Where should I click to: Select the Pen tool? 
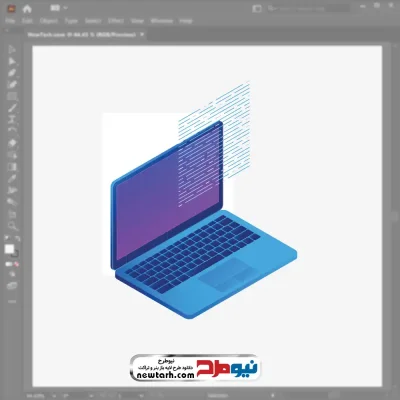pyautogui.click(x=12, y=73)
